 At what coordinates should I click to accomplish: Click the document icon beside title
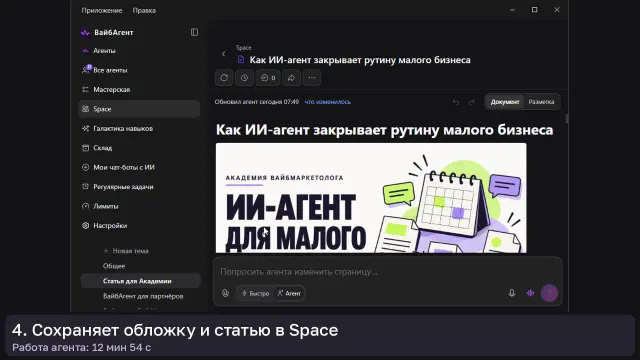241,60
